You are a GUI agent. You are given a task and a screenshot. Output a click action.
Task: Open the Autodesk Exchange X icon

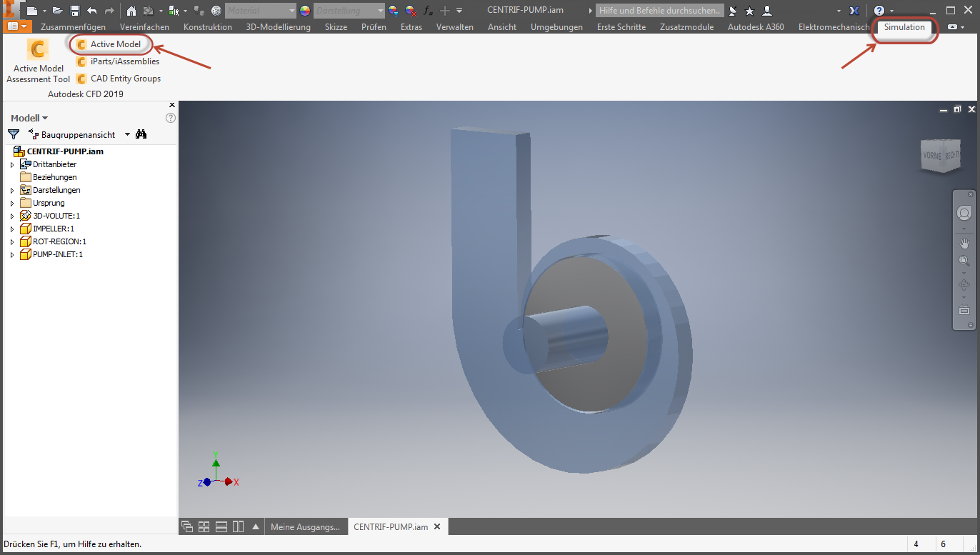[x=854, y=11]
